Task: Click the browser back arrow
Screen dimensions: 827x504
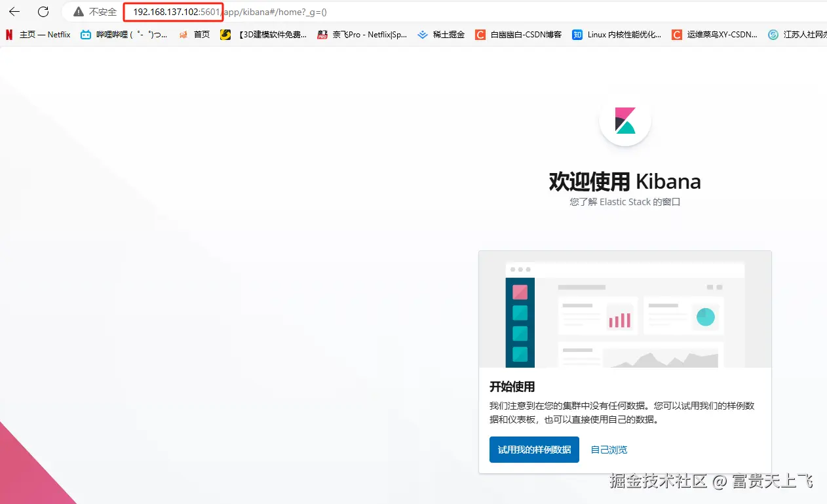Action: pos(14,12)
